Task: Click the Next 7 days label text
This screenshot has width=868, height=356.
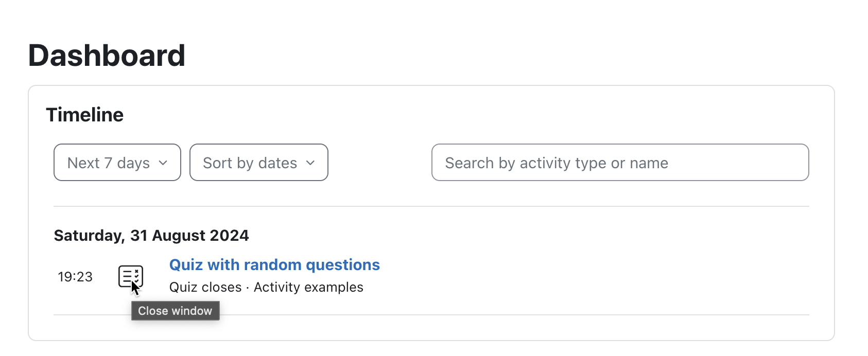Action: [x=109, y=163]
